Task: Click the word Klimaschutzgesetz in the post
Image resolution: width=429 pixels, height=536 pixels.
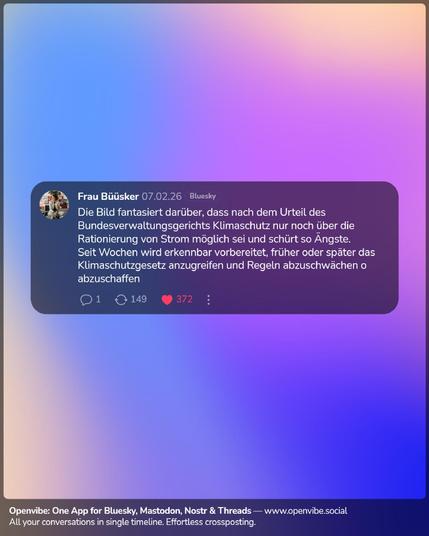Action: pyautogui.click(x=122, y=266)
